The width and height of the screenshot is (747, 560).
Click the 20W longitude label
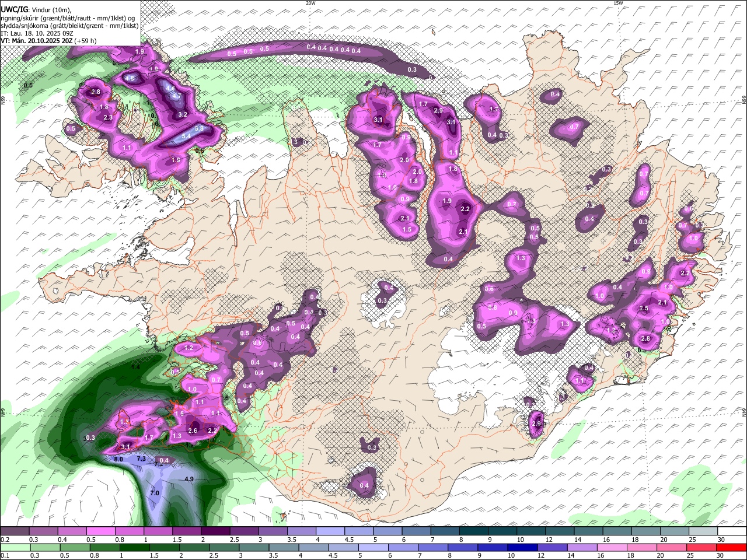310,3
